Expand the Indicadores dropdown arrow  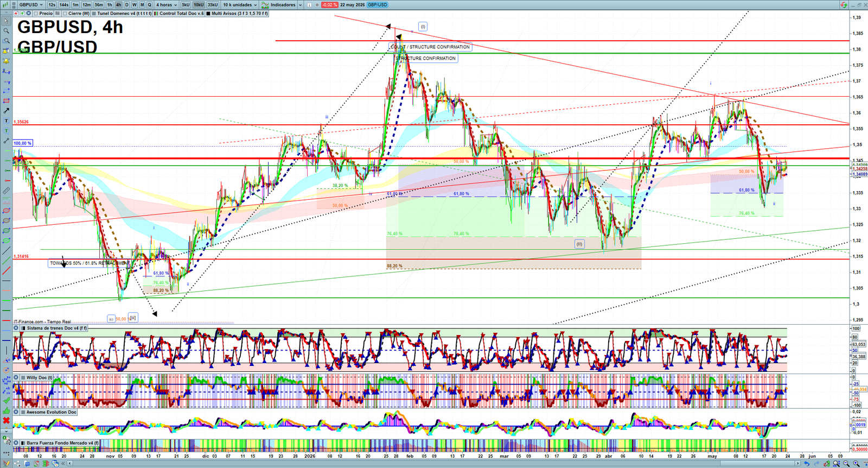(x=300, y=5)
